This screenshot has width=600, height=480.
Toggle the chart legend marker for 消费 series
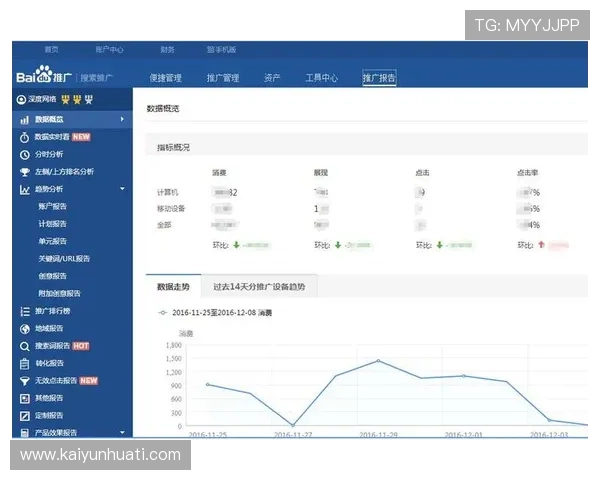[163, 313]
